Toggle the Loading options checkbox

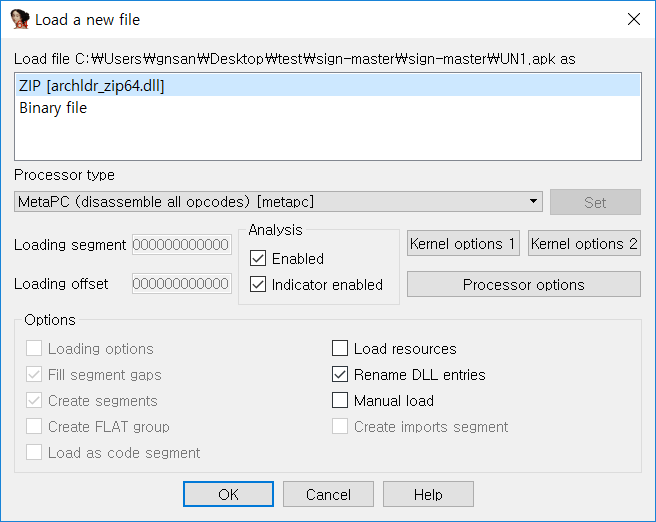[34, 348]
